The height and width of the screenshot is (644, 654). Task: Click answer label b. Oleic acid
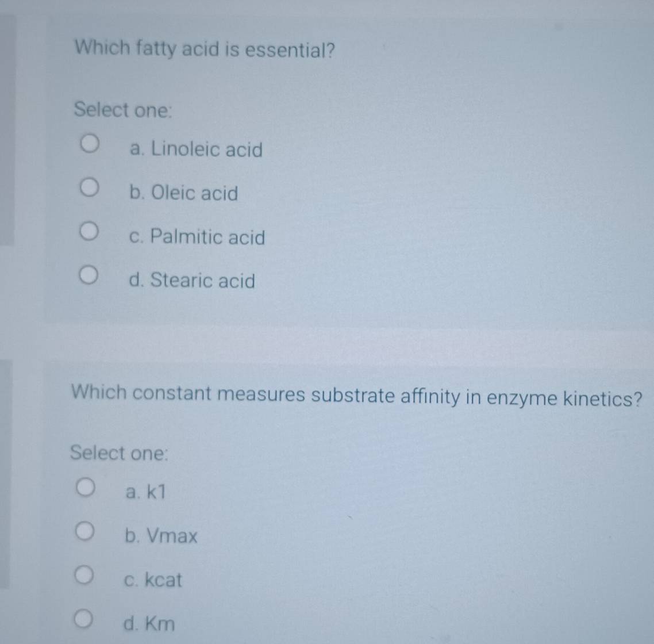pos(183,194)
